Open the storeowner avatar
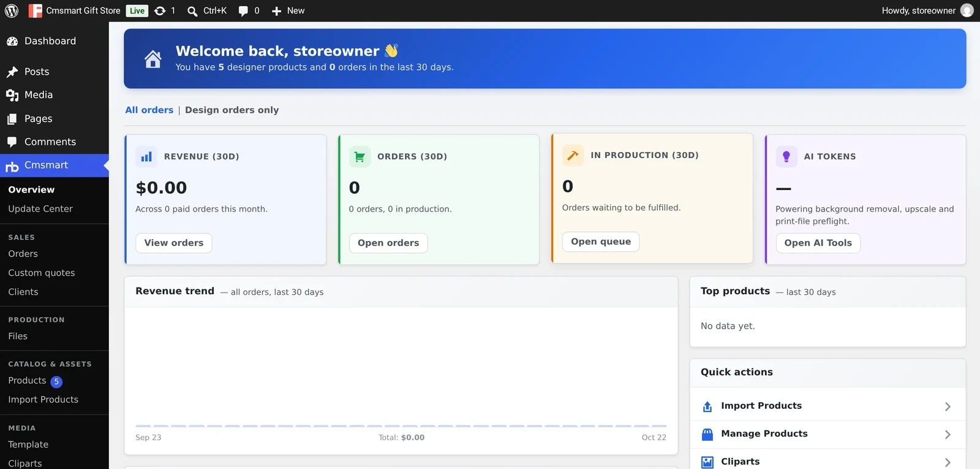Image resolution: width=980 pixels, height=469 pixels. coord(967,10)
